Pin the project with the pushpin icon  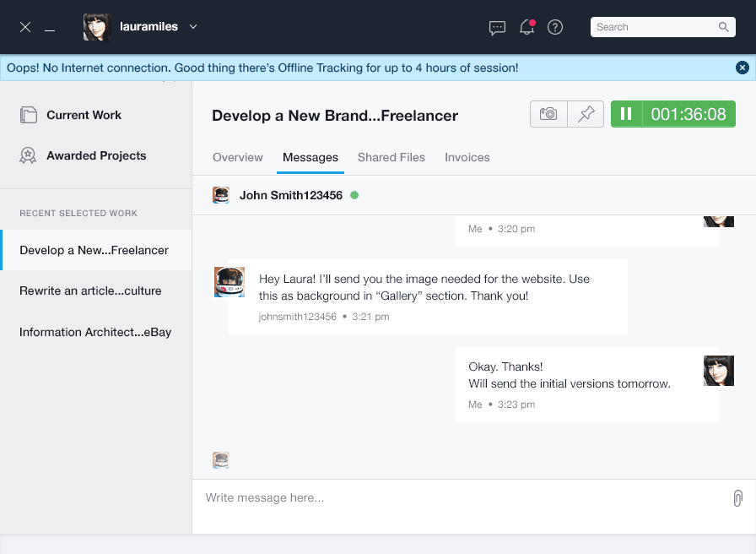point(586,114)
